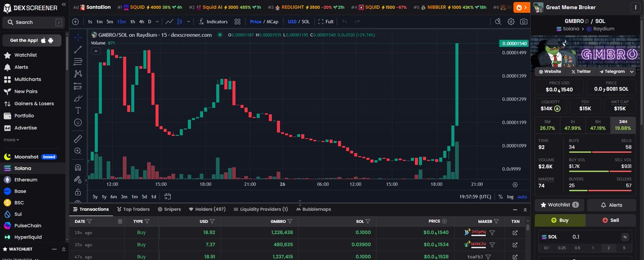
Task: Take a chart snapshot with camera icon
Action: coord(523,21)
